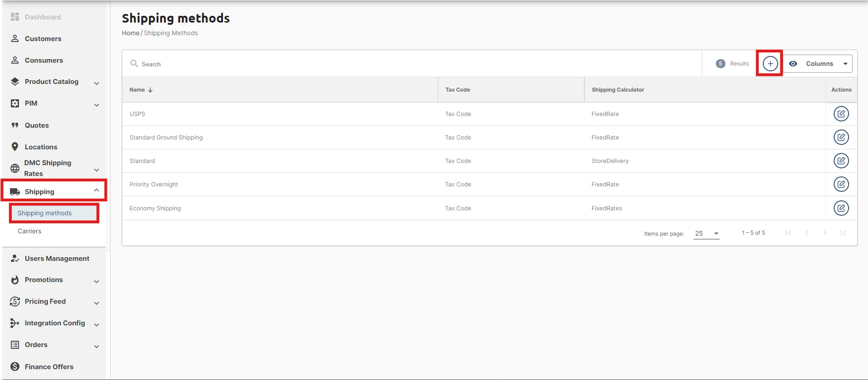Screen dimensions: 868x380
Task: Click the DMC Shipping Rates globe icon
Action: tap(15, 168)
